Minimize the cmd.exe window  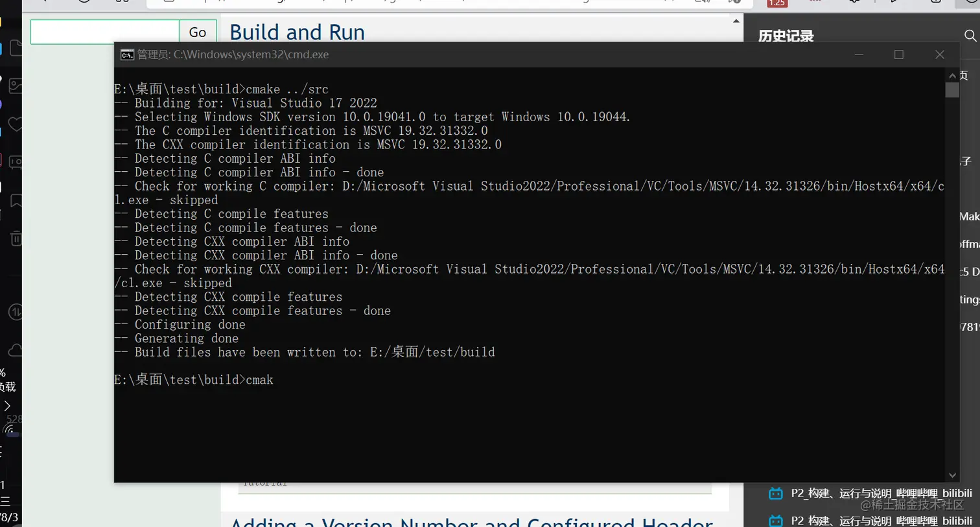(859, 54)
